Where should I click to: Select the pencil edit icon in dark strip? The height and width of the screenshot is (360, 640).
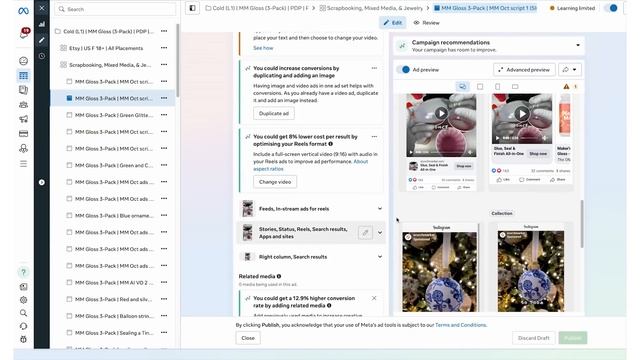(42, 40)
